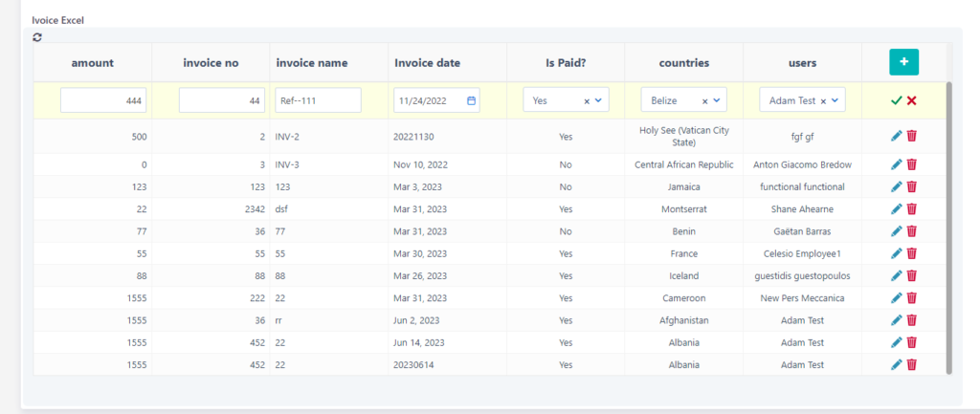Click the pencil icon for the Jamaica row
This screenshot has width=980, height=414.
896,187
